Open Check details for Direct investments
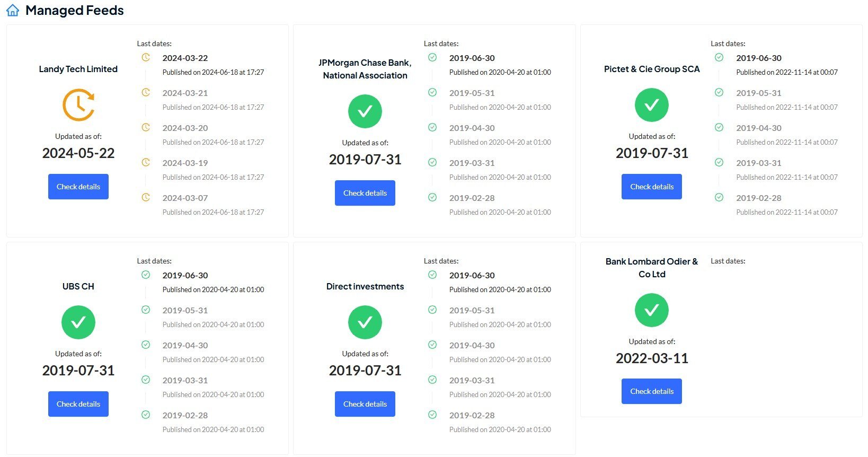This screenshot has width=868, height=457. (365, 404)
